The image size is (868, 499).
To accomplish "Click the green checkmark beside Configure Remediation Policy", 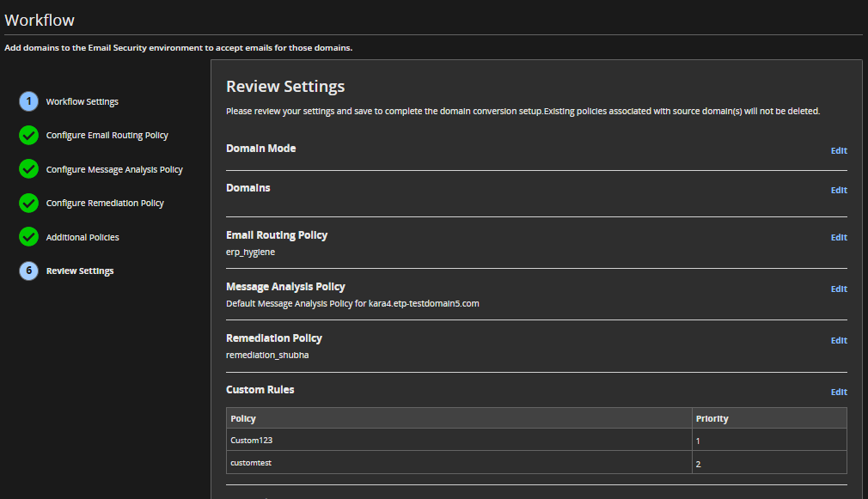I will point(28,203).
